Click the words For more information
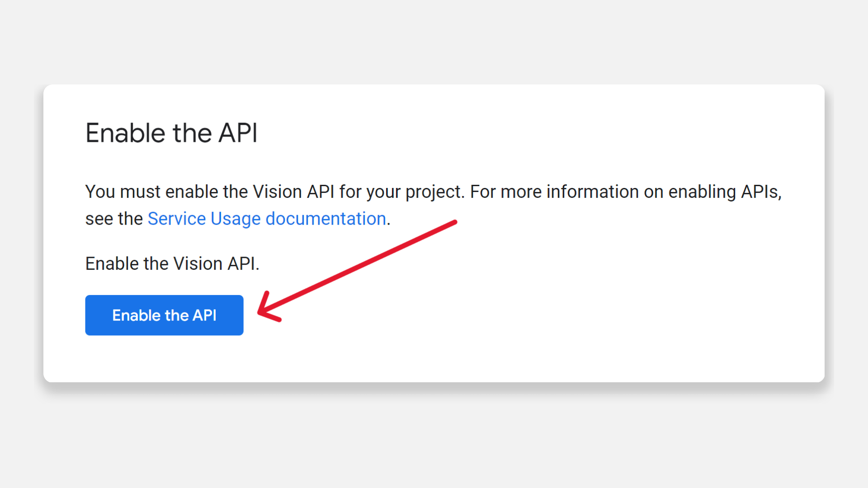Viewport: 868px width, 488px height. point(554,192)
